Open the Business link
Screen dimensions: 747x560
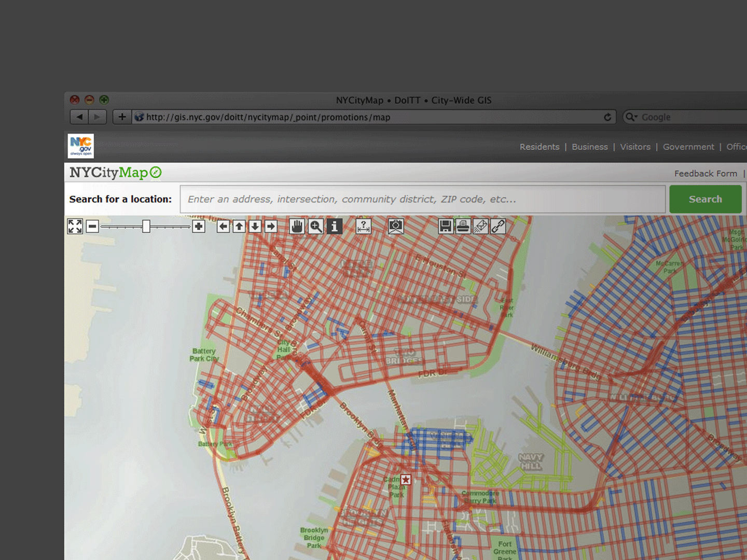(x=590, y=147)
